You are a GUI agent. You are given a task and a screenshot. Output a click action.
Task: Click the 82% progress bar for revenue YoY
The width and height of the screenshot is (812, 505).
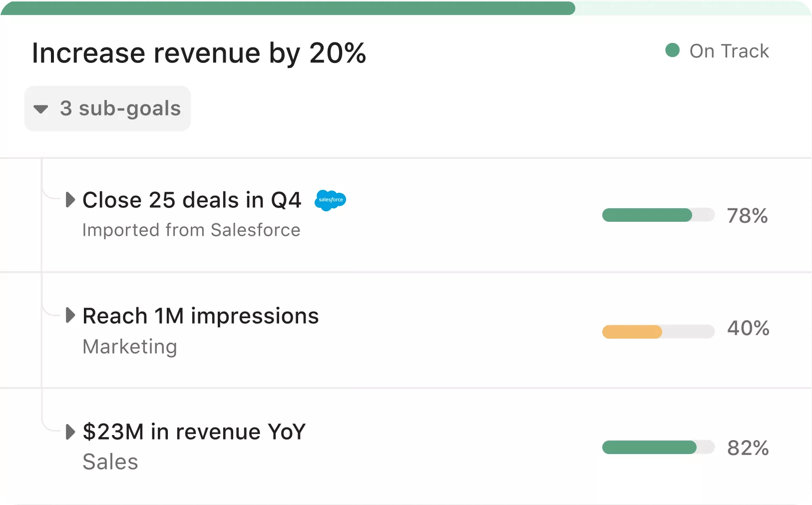[x=649, y=448]
